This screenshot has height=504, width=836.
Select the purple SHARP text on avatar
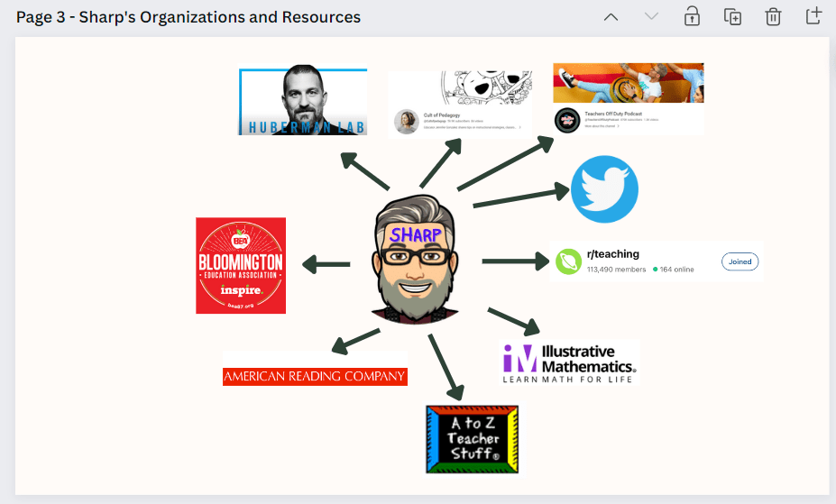click(x=416, y=235)
